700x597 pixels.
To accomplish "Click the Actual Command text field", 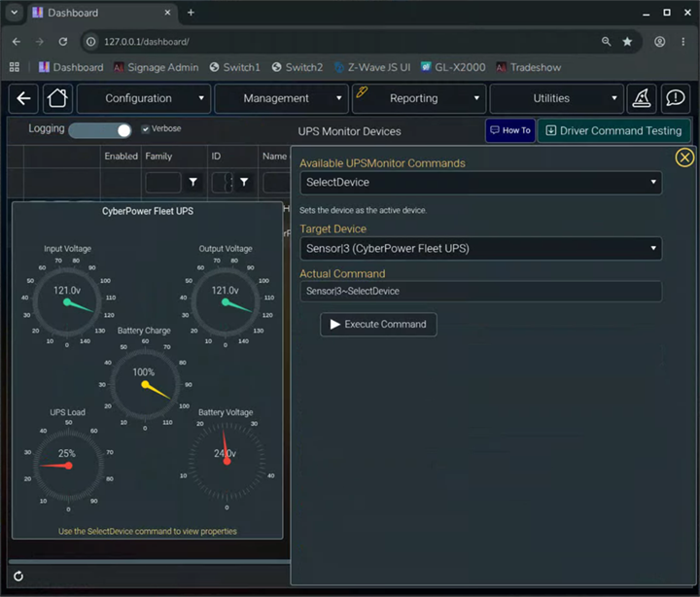I will point(481,291).
